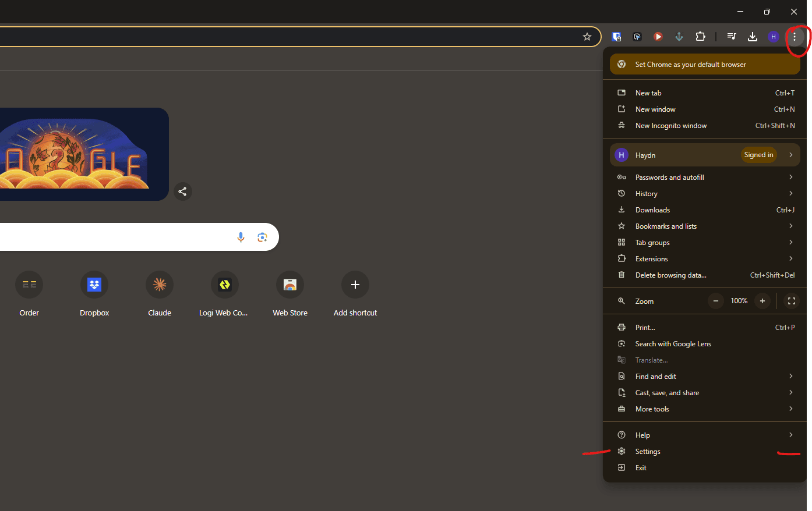
Task: Click the password manager extension icon
Action: point(616,36)
